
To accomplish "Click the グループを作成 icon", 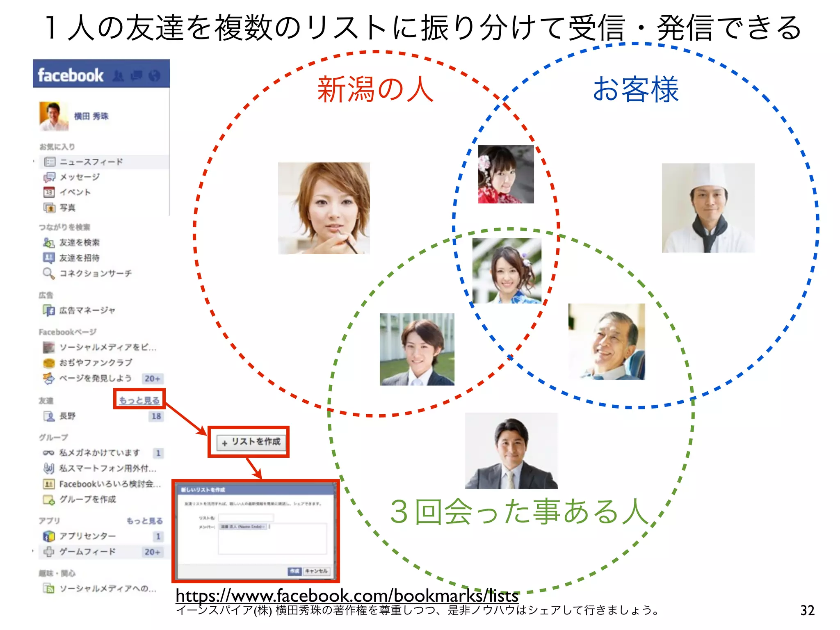I will tap(49, 500).
